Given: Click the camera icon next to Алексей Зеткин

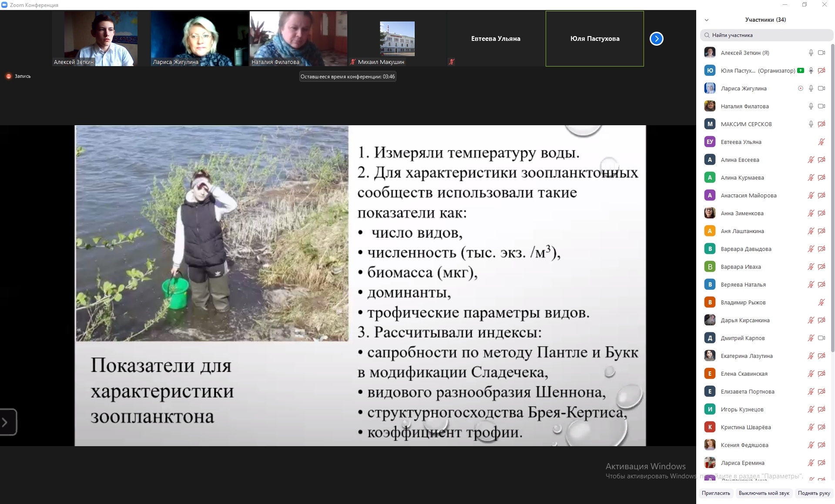Looking at the screenshot, I should [x=822, y=53].
